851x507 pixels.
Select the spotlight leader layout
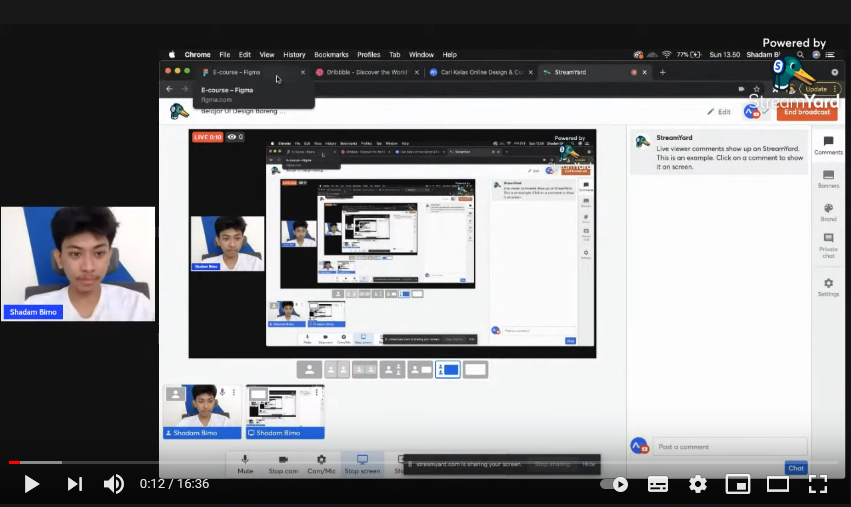[392, 370]
